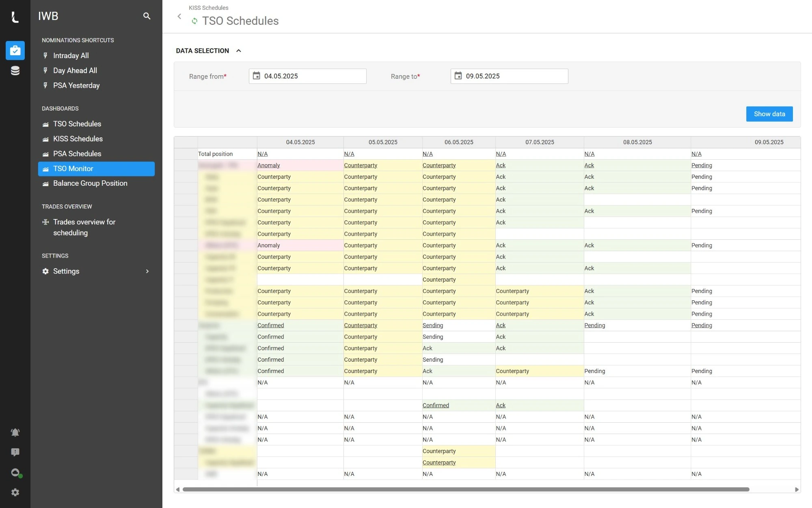Click the Range from date input field
Screen dimensions: 812x508
[307, 76]
